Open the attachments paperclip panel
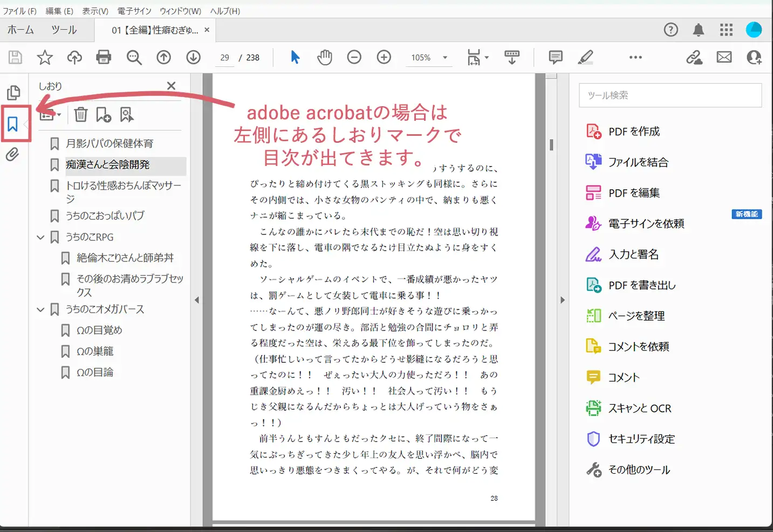 point(12,155)
